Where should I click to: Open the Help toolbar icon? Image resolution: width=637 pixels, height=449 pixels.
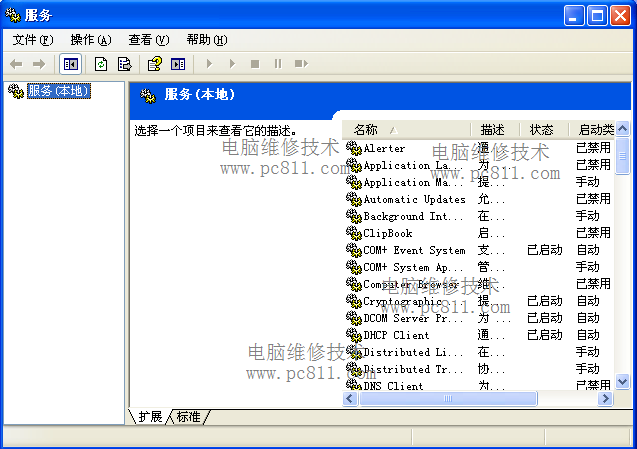[154, 64]
